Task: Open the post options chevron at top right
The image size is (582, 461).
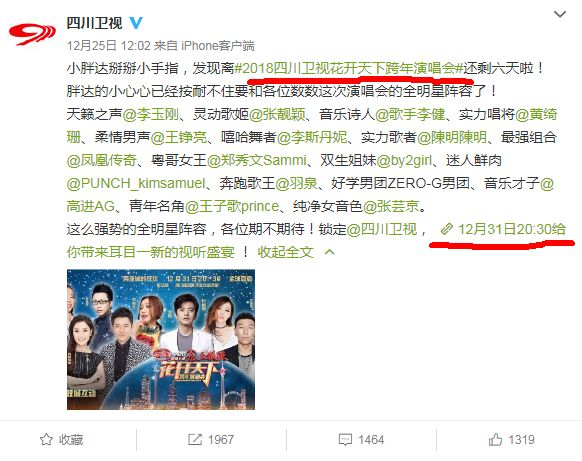Action: pyautogui.click(x=560, y=14)
